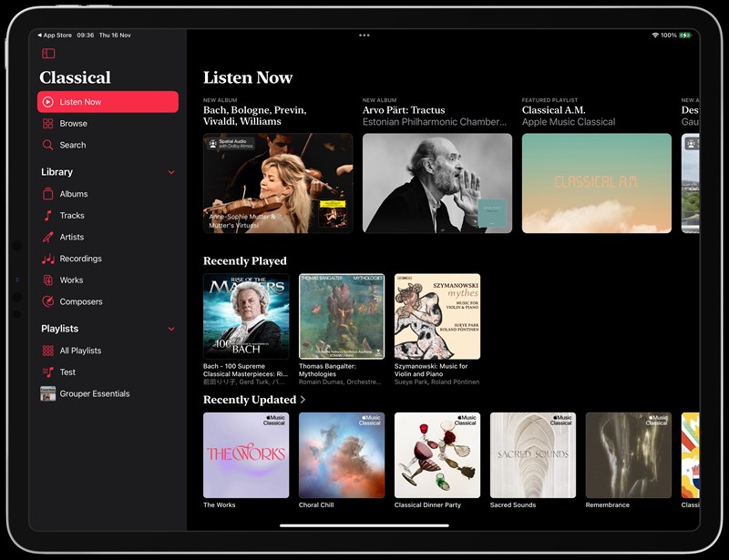Open the Albums library icon
The image size is (729, 560).
(x=48, y=194)
